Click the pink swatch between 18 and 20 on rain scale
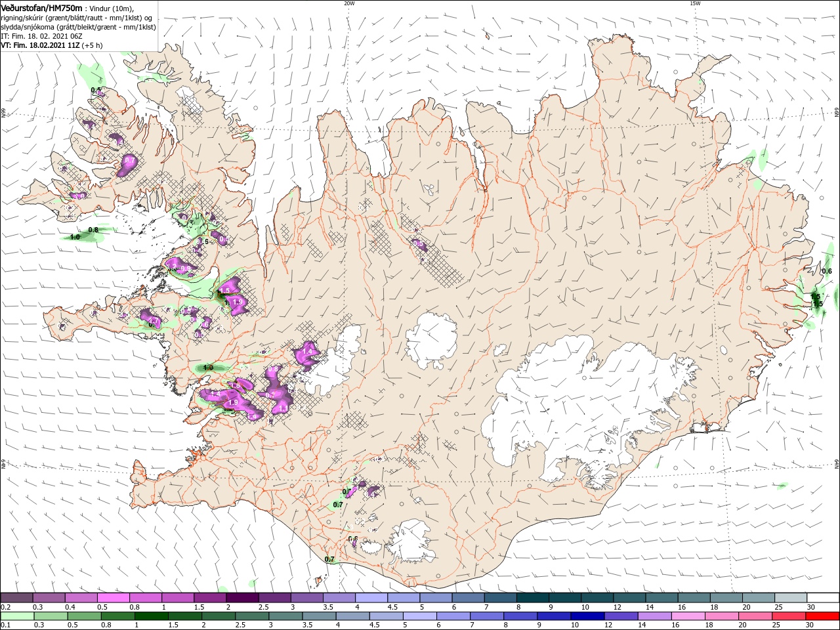The width and height of the screenshot is (840, 630). tap(722, 616)
